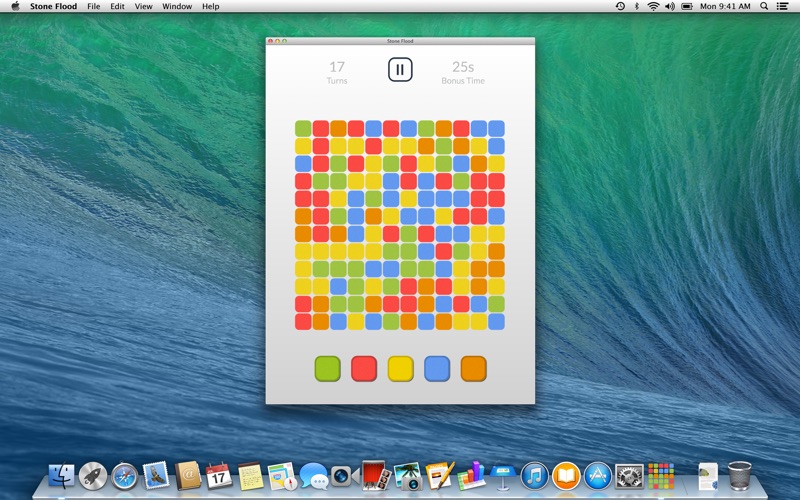Choose the red color swatch

point(364,368)
